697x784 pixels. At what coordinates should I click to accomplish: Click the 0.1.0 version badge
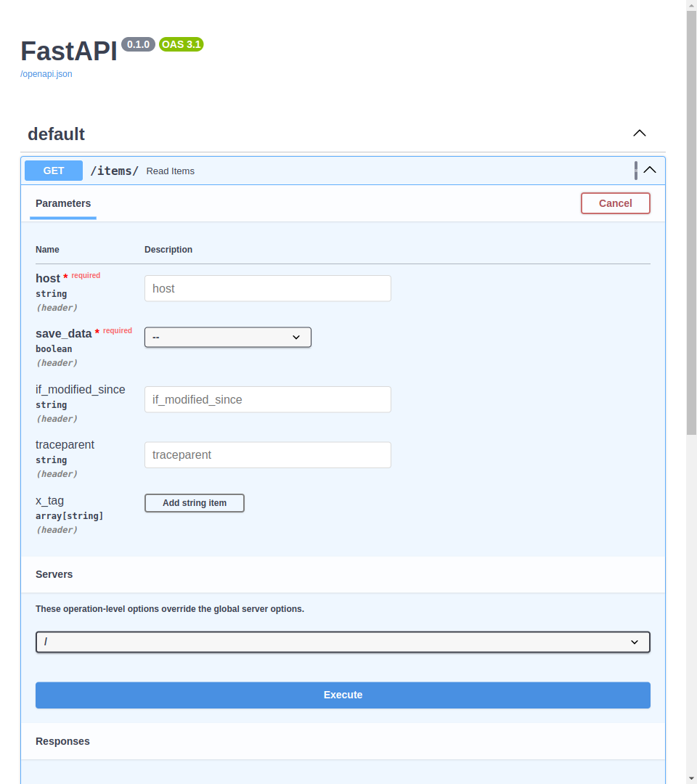(x=138, y=44)
